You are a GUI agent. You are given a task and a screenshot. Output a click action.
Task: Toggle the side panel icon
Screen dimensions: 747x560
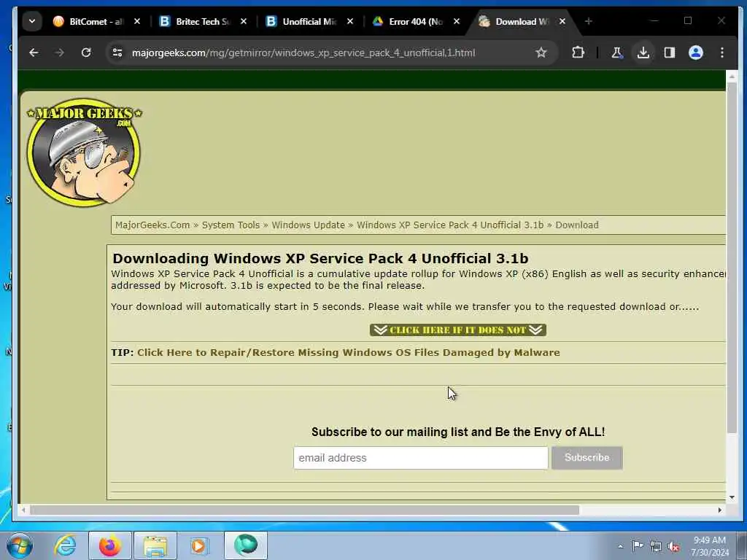(670, 52)
